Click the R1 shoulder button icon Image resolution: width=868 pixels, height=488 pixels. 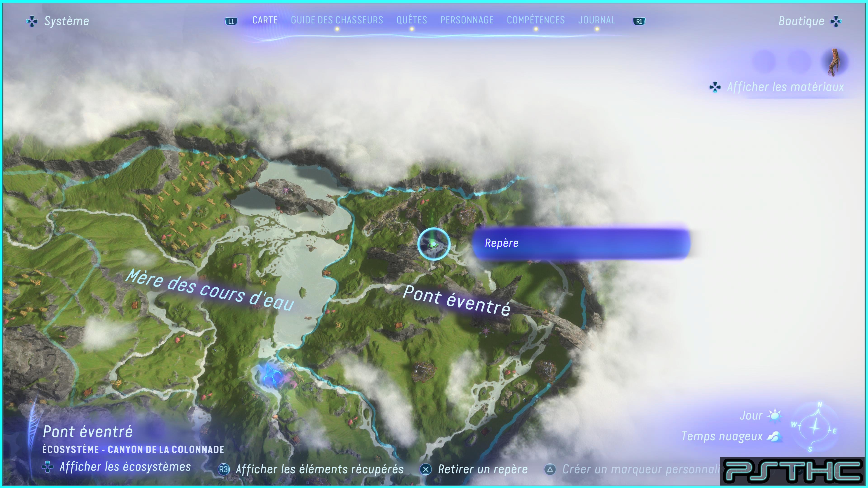point(639,21)
